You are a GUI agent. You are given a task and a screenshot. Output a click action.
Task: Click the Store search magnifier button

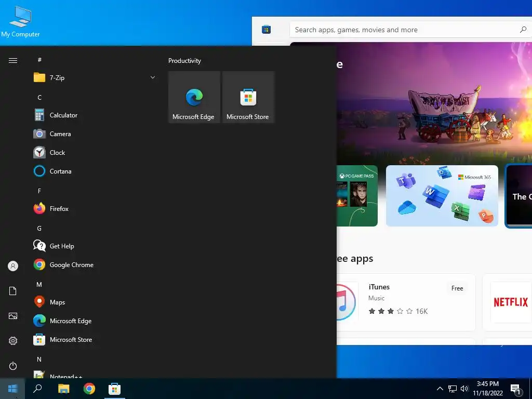(x=523, y=30)
